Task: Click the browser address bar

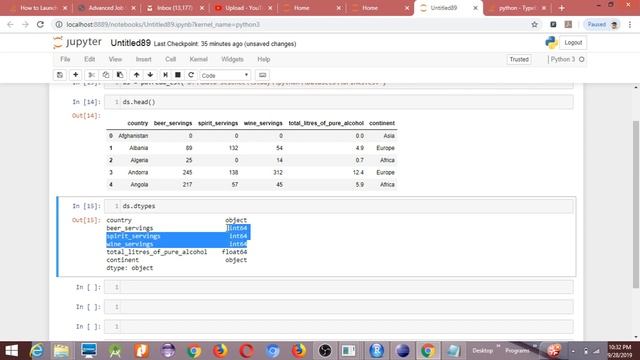Action: (294, 24)
